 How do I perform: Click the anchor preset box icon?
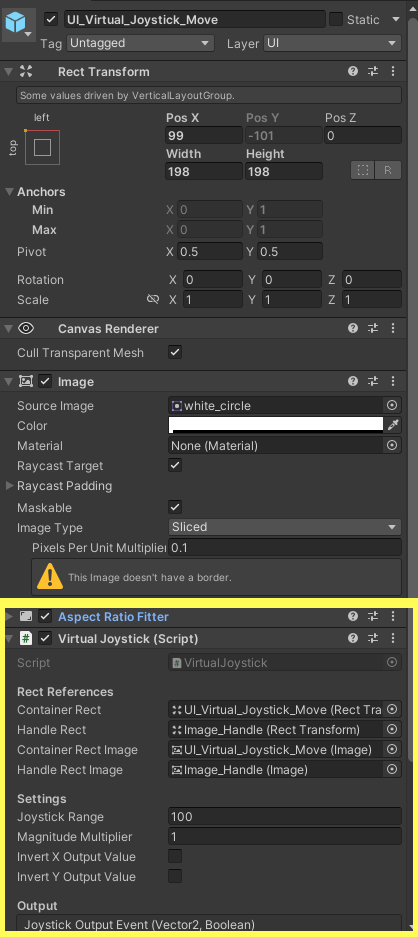(x=42, y=147)
